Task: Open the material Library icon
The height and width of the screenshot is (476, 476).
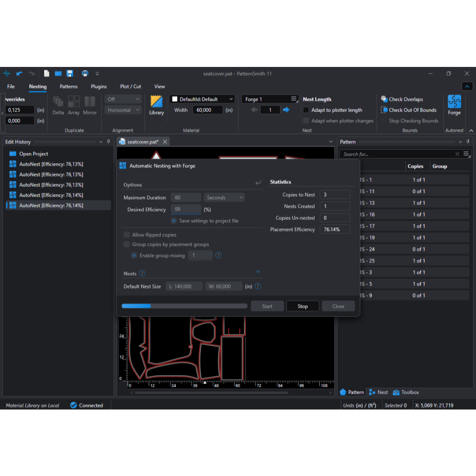Action: 156,102
